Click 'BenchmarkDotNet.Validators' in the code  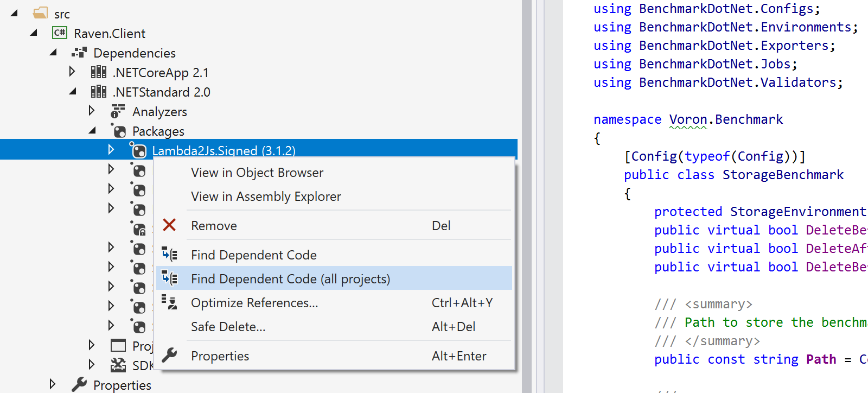pyautogui.click(x=738, y=83)
